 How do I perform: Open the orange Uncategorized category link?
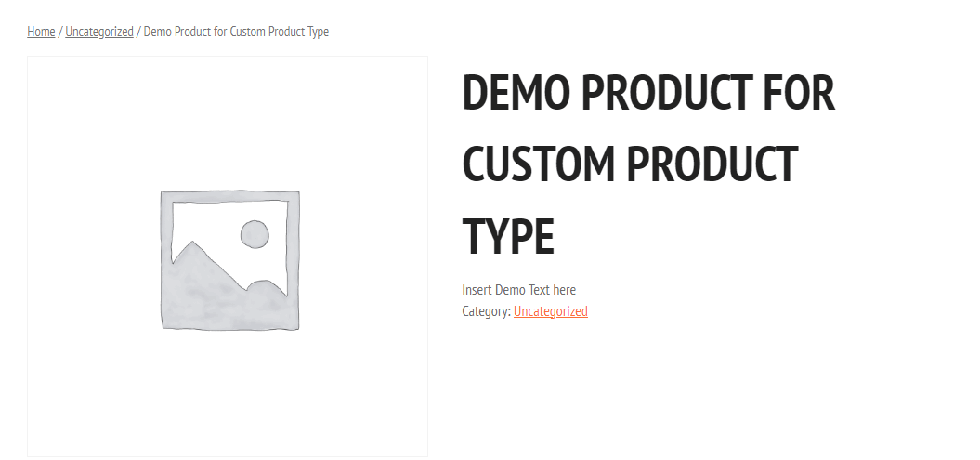click(551, 310)
